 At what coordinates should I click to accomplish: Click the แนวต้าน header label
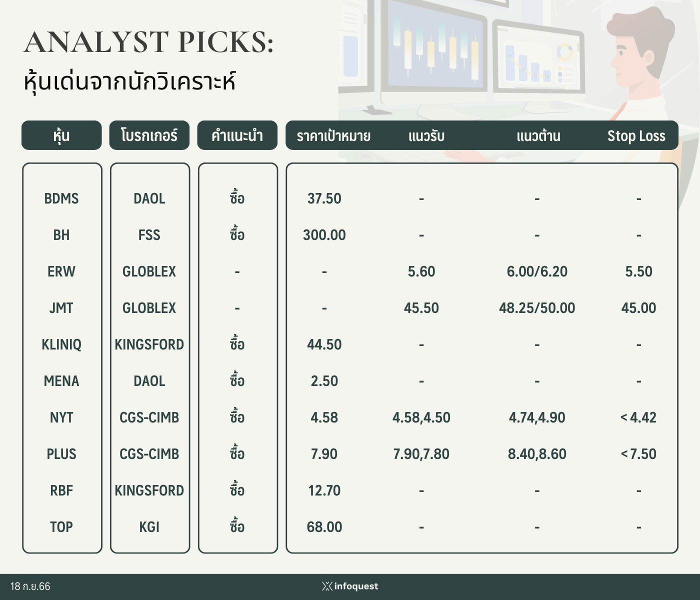coord(538,136)
